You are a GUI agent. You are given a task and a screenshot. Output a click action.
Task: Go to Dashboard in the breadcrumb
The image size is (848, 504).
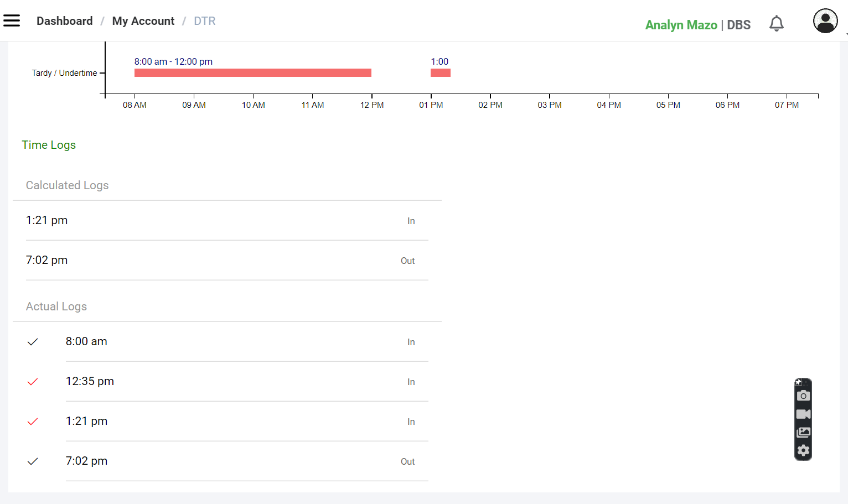click(64, 21)
